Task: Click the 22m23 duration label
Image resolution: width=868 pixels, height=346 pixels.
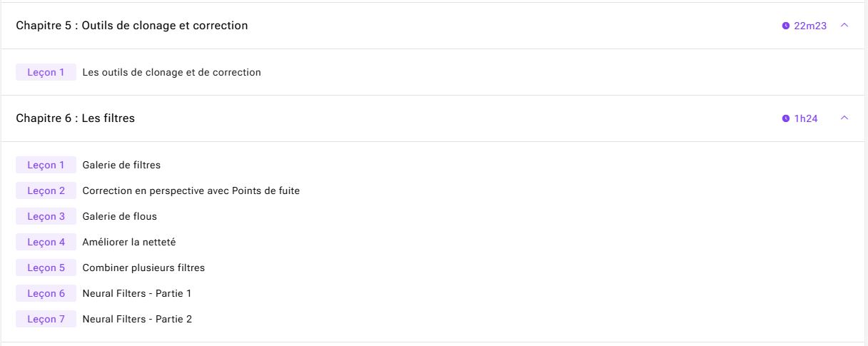Action: point(810,26)
